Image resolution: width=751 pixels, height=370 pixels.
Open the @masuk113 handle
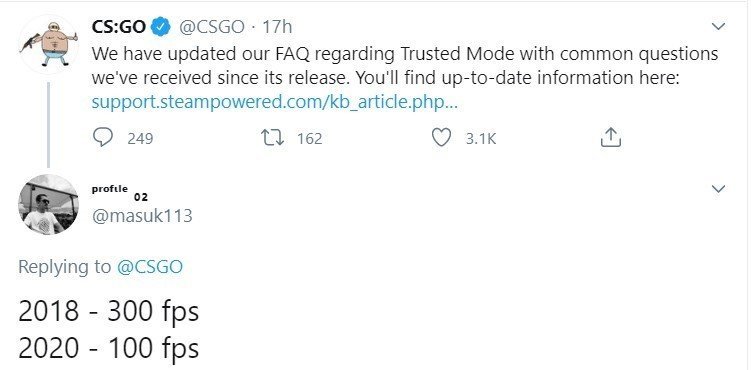pos(142,216)
